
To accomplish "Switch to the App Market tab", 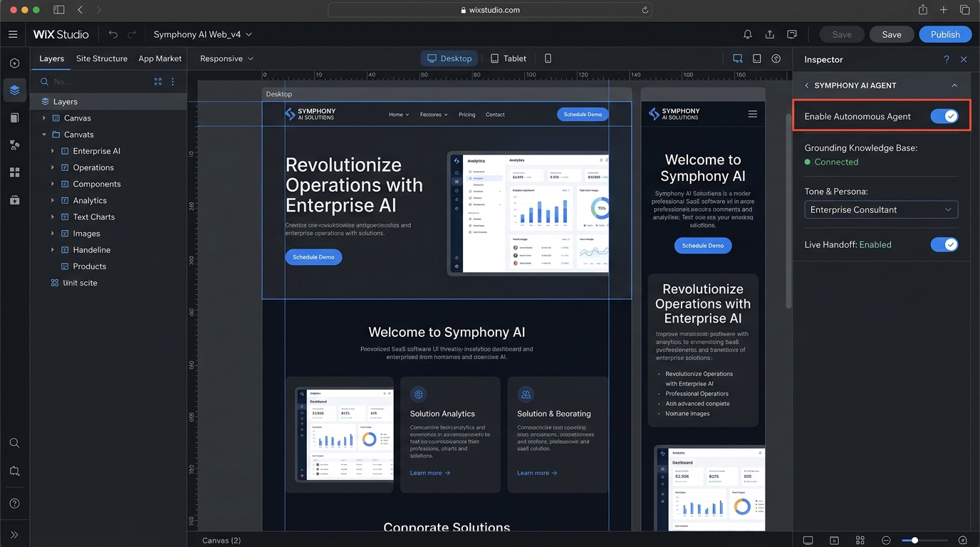I will 160,58.
